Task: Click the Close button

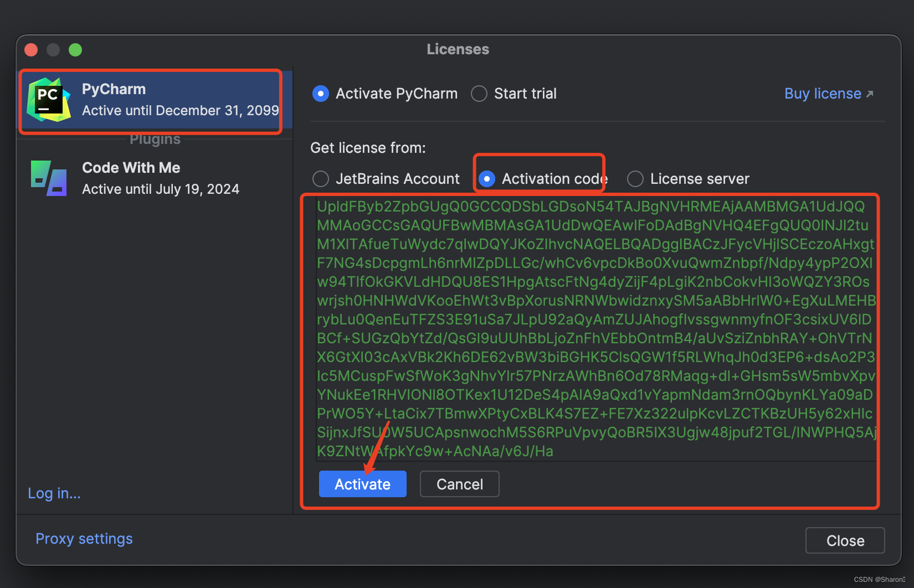Action: [845, 540]
